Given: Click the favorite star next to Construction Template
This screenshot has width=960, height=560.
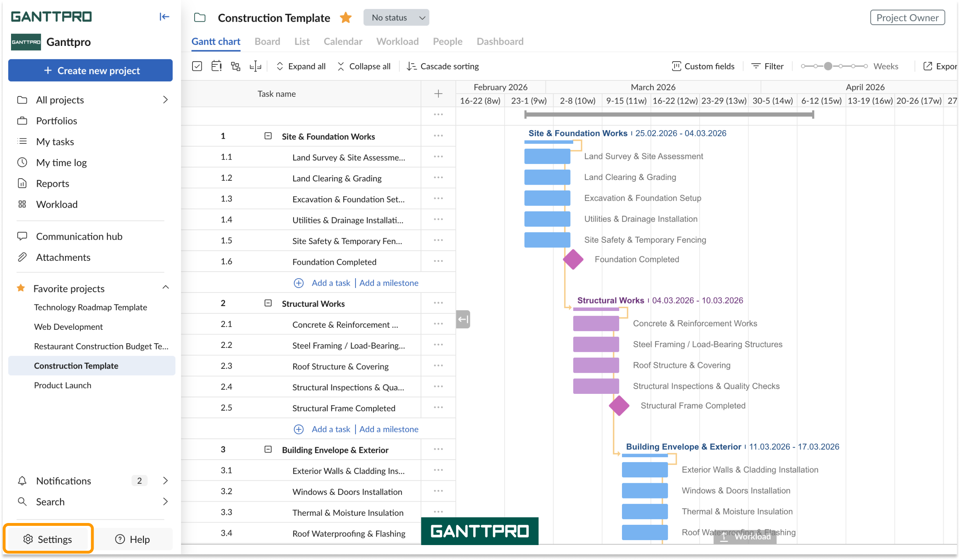Looking at the screenshot, I should pos(346,17).
